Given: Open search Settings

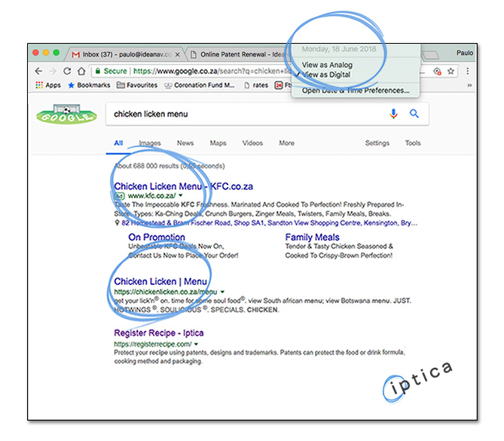Looking at the screenshot, I should pos(377,143).
